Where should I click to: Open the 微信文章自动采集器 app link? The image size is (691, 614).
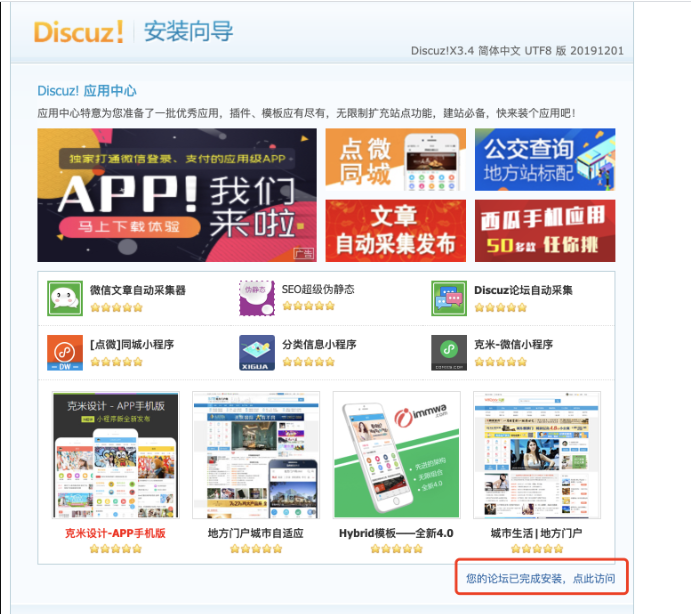138,290
